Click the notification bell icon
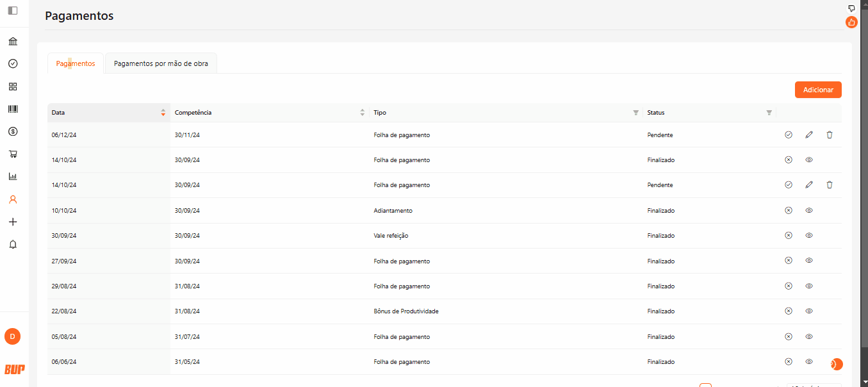The width and height of the screenshot is (868, 387). (x=13, y=244)
